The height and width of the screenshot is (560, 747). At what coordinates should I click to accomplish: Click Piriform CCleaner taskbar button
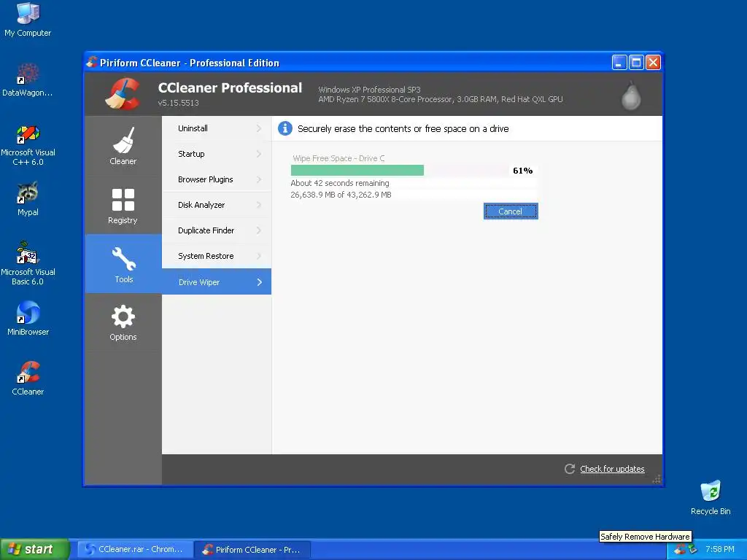(x=252, y=549)
